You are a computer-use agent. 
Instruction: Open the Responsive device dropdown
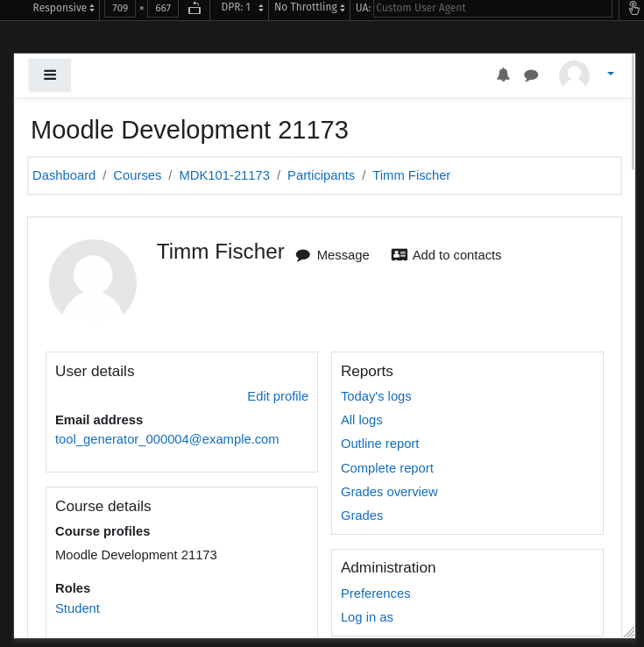tap(63, 8)
